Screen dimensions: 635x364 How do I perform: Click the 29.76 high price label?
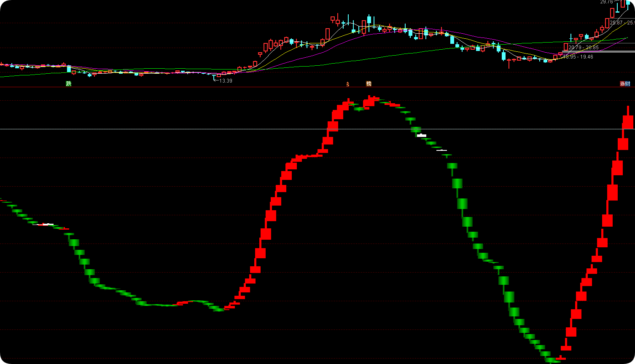click(607, 2)
